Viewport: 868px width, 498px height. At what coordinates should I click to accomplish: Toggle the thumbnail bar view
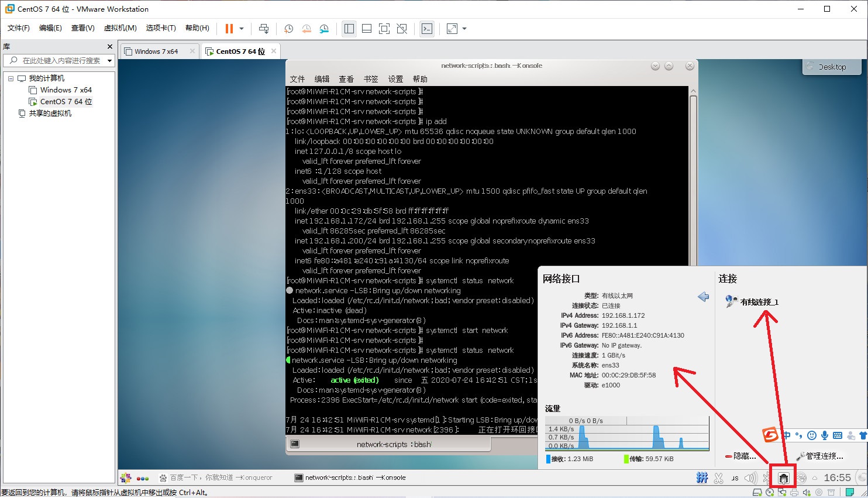pos(367,29)
